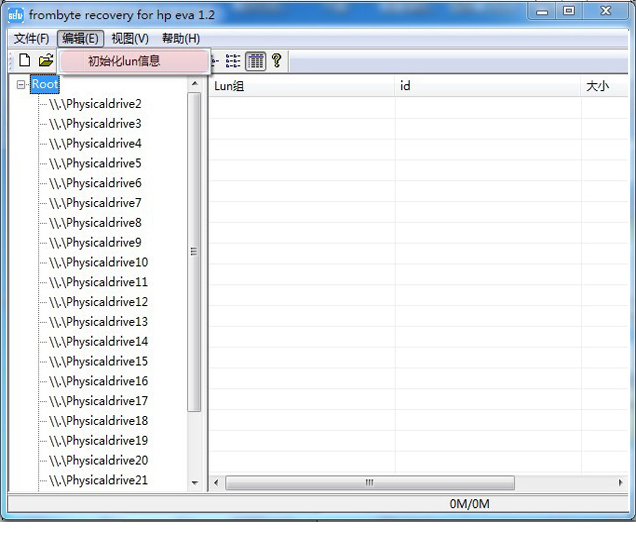Select \\.\Physicaldrive18 in the tree

pyautogui.click(x=99, y=421)
